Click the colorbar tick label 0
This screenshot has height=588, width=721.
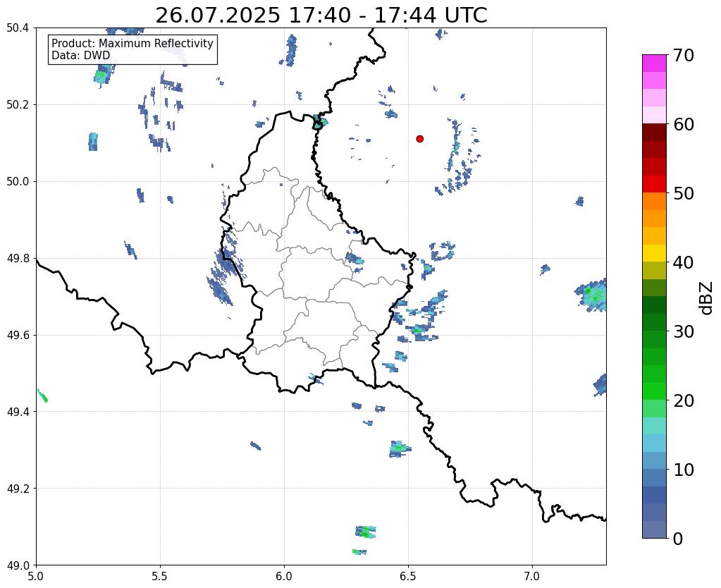(678, 539)
